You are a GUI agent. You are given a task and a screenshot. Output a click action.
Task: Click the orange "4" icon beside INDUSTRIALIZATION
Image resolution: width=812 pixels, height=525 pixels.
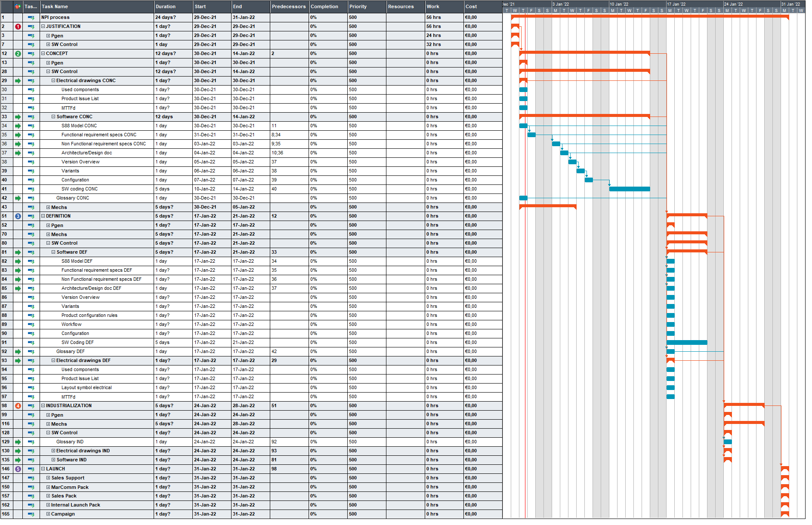(17, 405)
